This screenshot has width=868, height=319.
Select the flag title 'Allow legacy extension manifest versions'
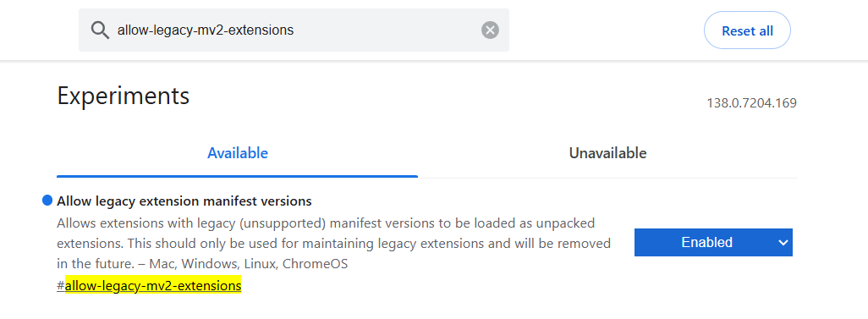coord(184,201)
